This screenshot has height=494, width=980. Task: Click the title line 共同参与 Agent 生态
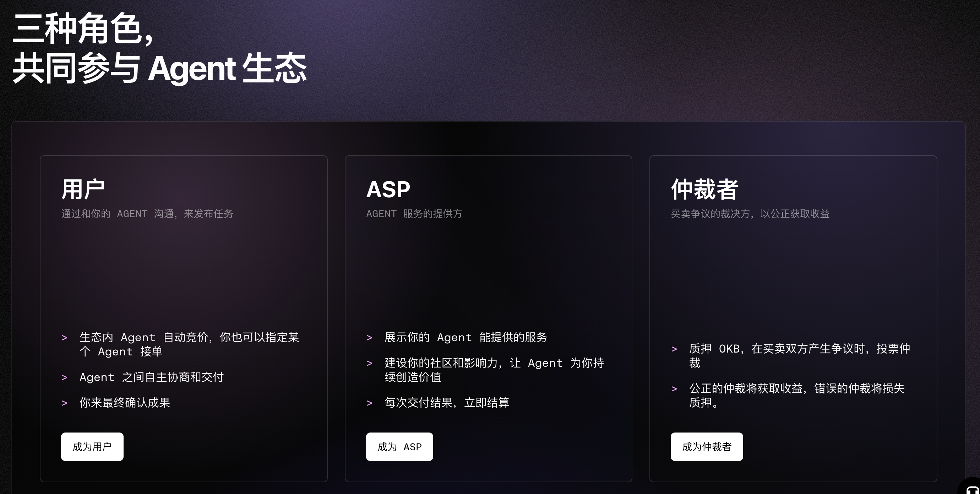pos(159,69)
